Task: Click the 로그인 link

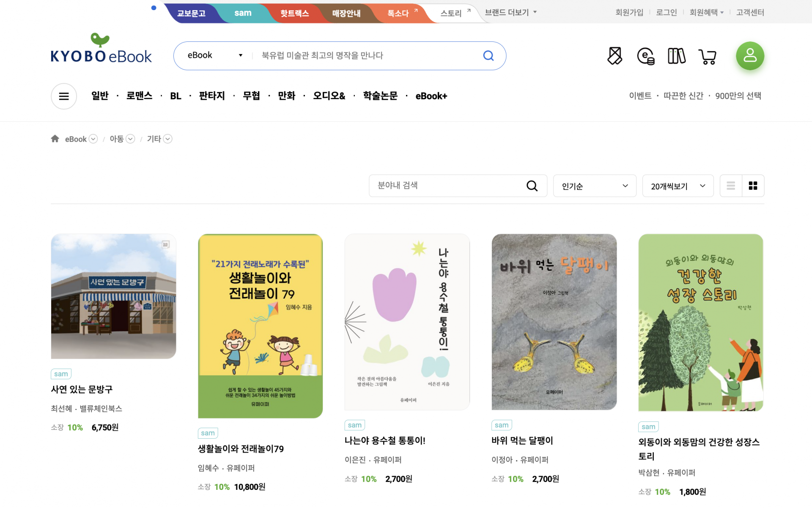Action: pos(666,12)
